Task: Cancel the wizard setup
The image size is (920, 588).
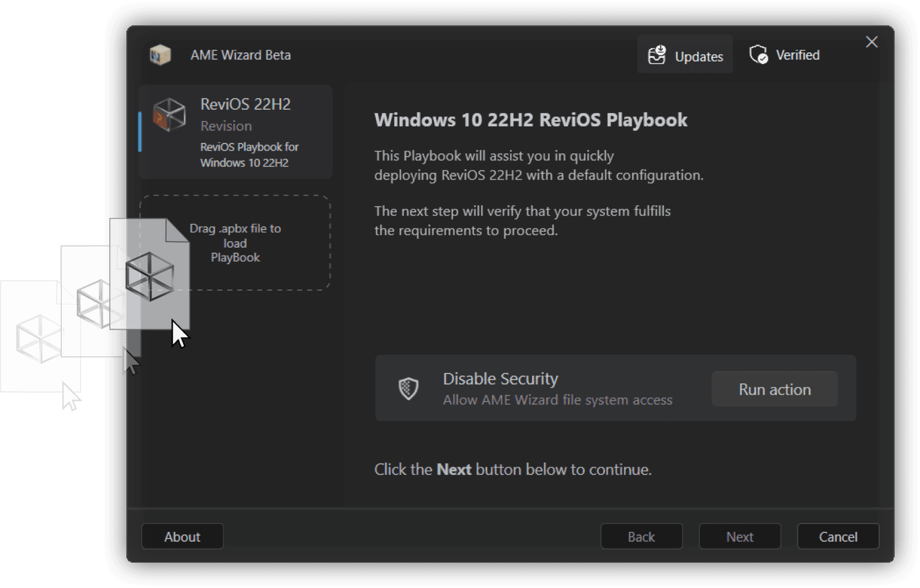Action: [x=838, y=537]
